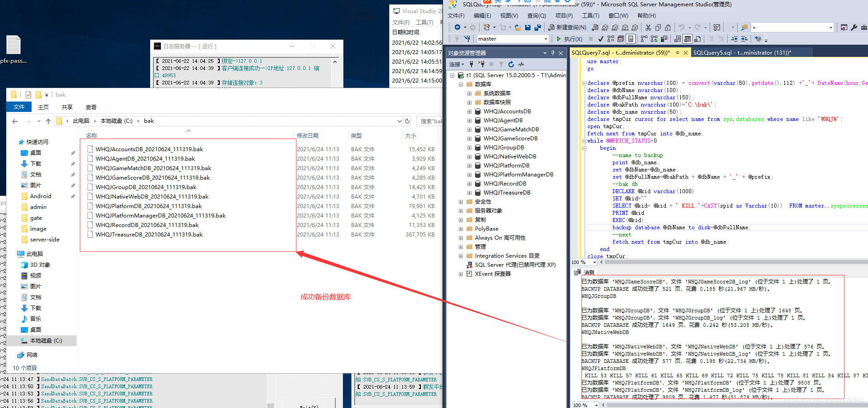Expand the 安全性 folder node
This screenshot has width=868, height=408.
(x=461, y=202)
